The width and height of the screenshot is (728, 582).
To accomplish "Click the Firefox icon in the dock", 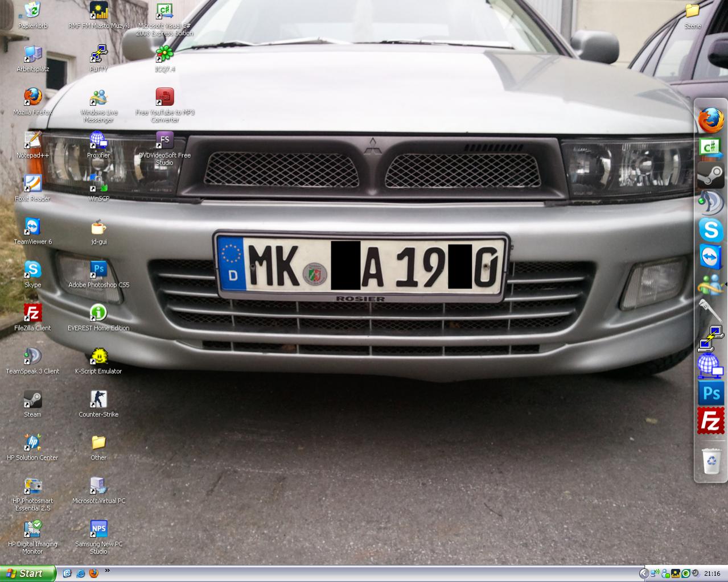I will (711, 120).
